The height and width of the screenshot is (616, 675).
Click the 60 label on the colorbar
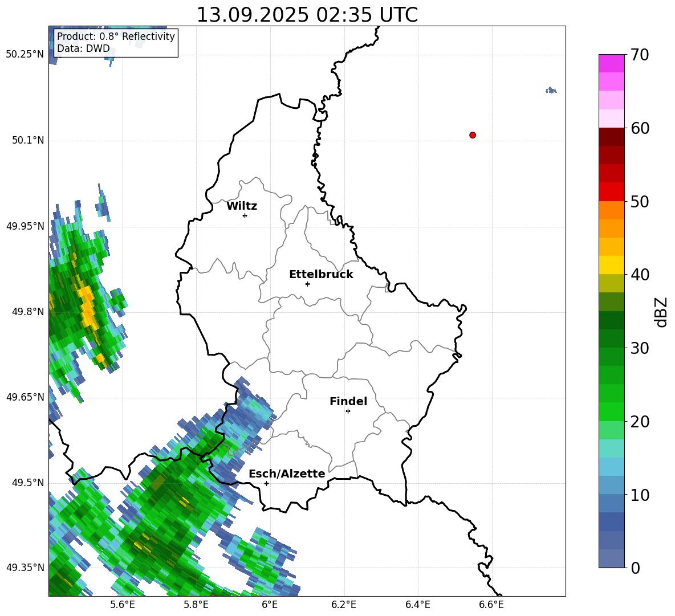click(x=640, y=128)
